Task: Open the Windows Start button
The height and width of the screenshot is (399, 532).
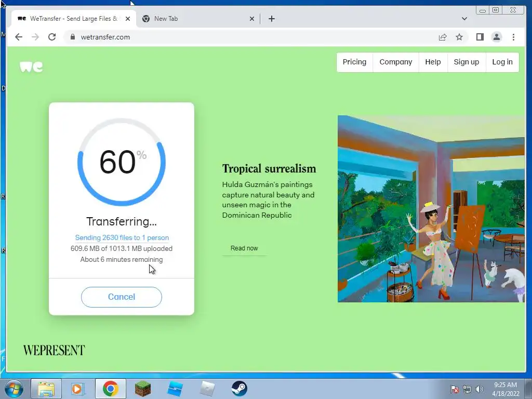Action: pyautogui.click(x=14, y=389)
